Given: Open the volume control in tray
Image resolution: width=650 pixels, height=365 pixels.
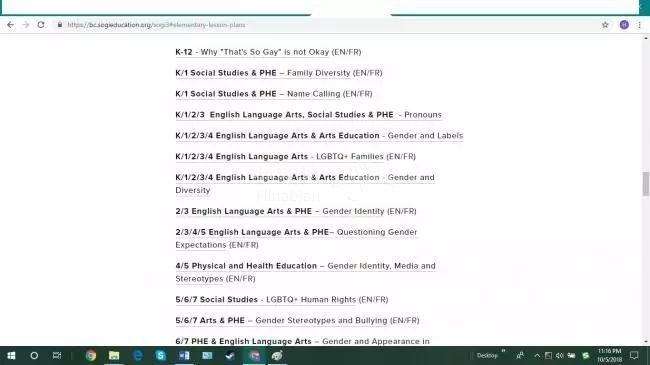Looking at the screenshot, I should point(560,355).
